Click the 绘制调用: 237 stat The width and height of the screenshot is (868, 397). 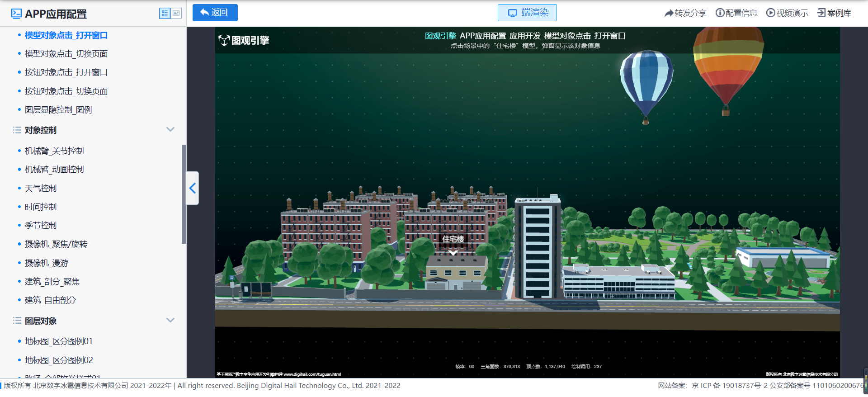click(586, 367)
